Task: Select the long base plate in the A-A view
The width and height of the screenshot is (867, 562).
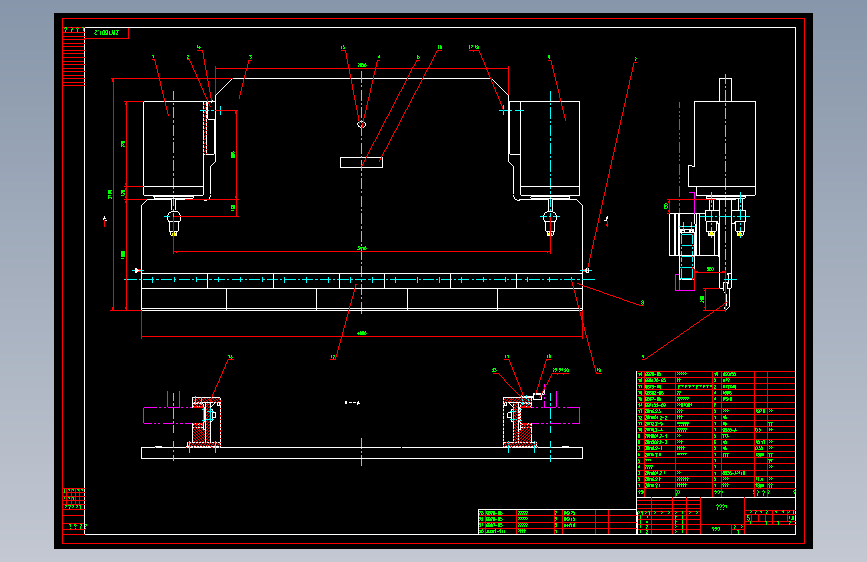Action: 362,453
